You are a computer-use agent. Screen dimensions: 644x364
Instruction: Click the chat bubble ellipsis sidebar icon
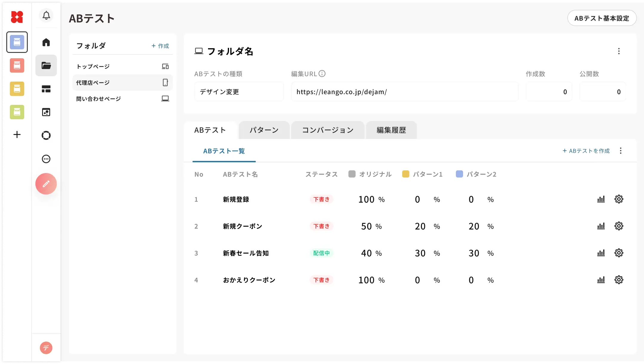point(46,159)
